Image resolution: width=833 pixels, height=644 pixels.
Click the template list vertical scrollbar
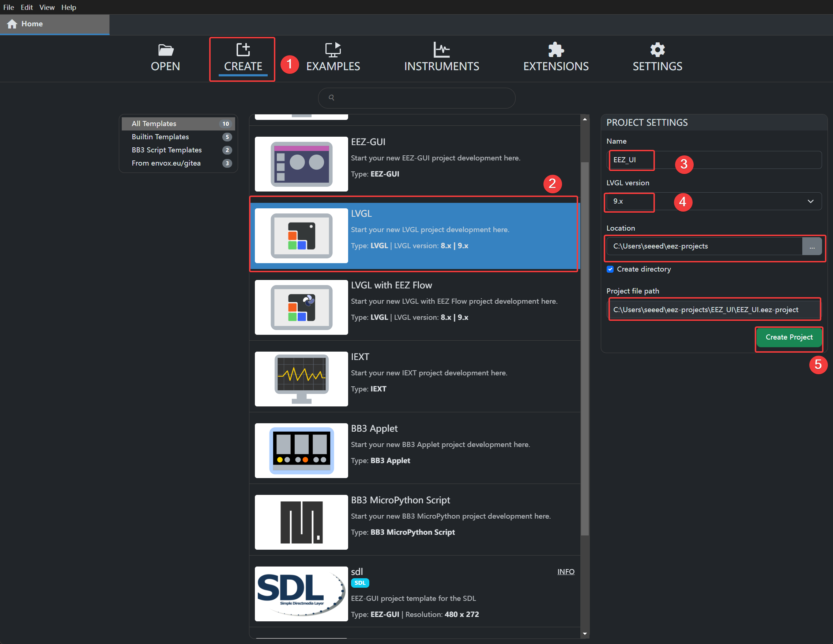[585, 343]
